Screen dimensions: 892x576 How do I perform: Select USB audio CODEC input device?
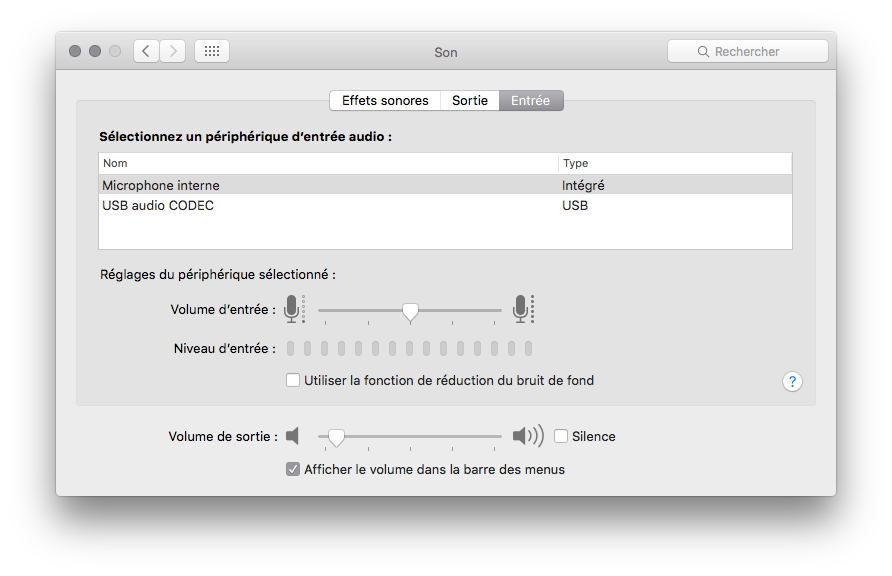point(445,205)
